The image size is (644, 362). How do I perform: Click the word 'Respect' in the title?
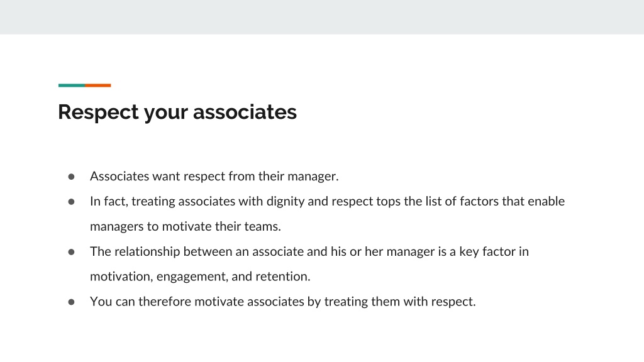98,112
